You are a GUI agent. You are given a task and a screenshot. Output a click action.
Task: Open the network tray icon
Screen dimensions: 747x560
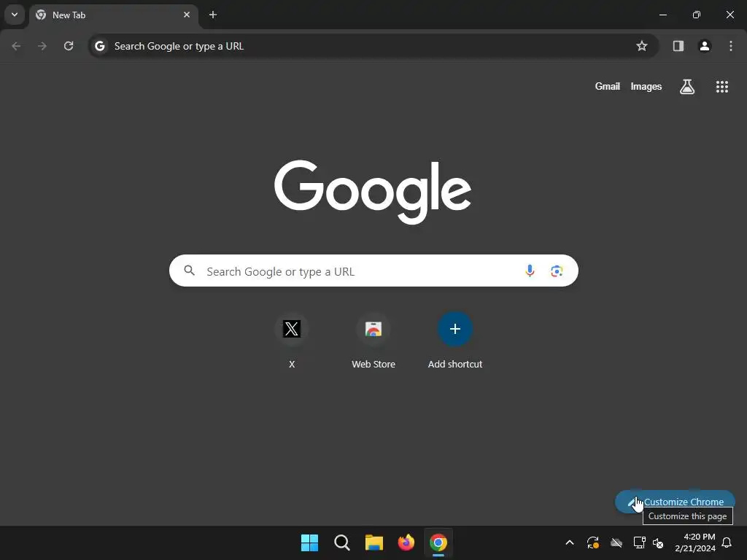pyautogui.click(x=639, y=542)
